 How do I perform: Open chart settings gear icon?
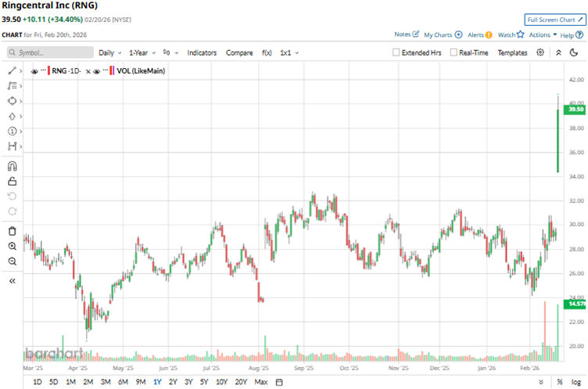(540, 52)
